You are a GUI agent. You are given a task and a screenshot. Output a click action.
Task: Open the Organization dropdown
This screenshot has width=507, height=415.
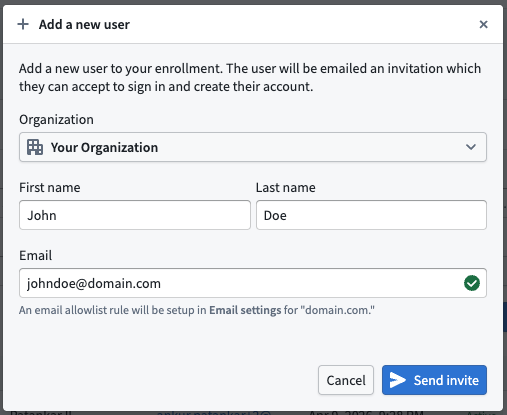pyautogui.click(x=253, y=147)
